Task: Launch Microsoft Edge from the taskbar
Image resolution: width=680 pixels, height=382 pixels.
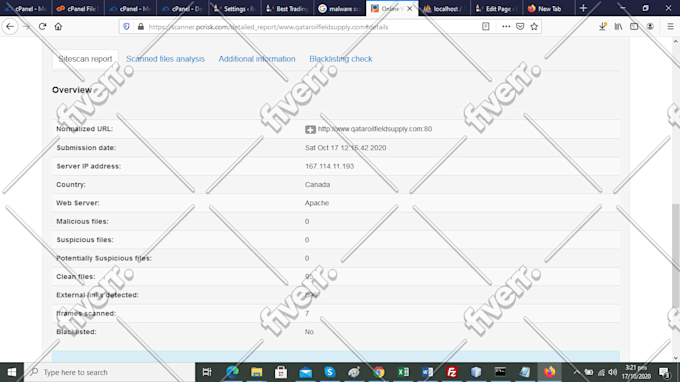Action: point(232,372)
